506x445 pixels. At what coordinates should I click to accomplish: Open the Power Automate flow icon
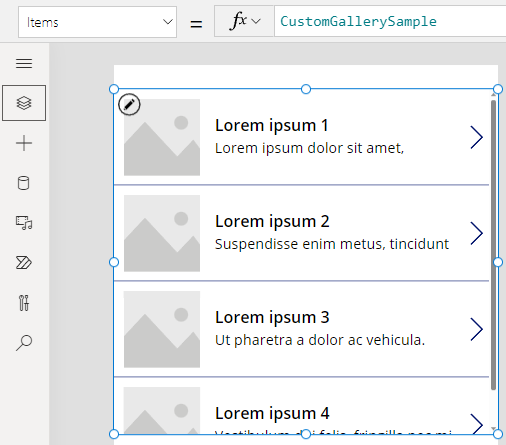tap(24, 263)
